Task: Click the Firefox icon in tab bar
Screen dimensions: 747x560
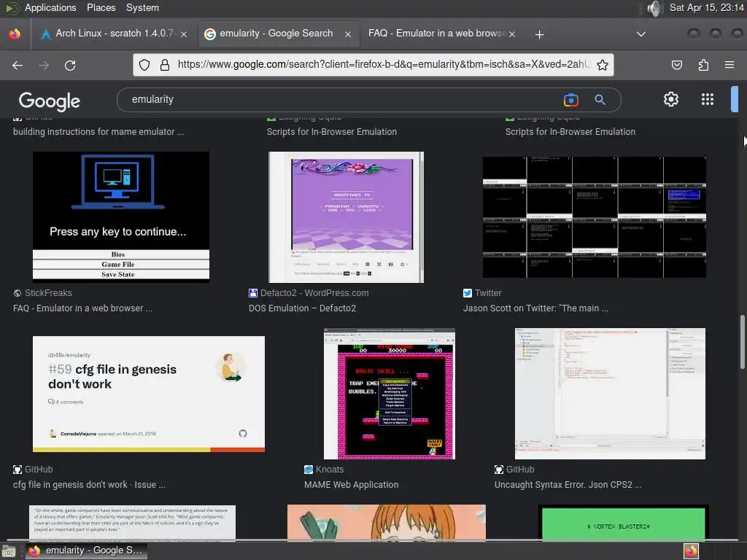Action: 15,34
